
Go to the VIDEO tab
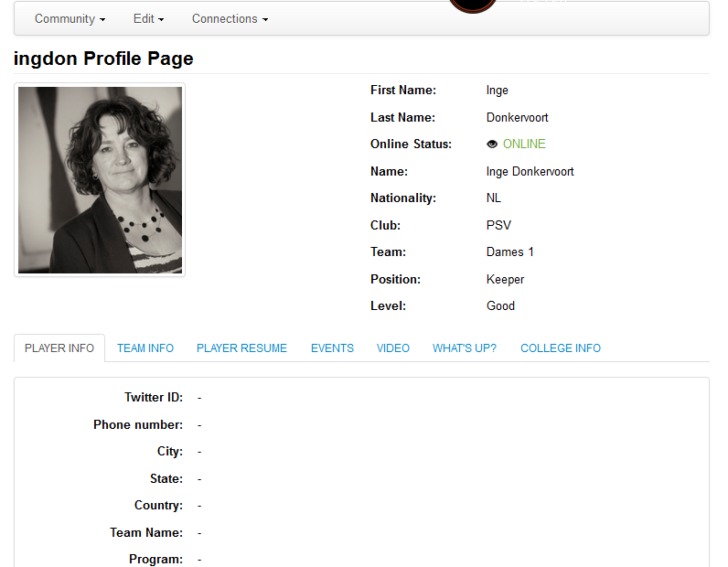[393, 348]
